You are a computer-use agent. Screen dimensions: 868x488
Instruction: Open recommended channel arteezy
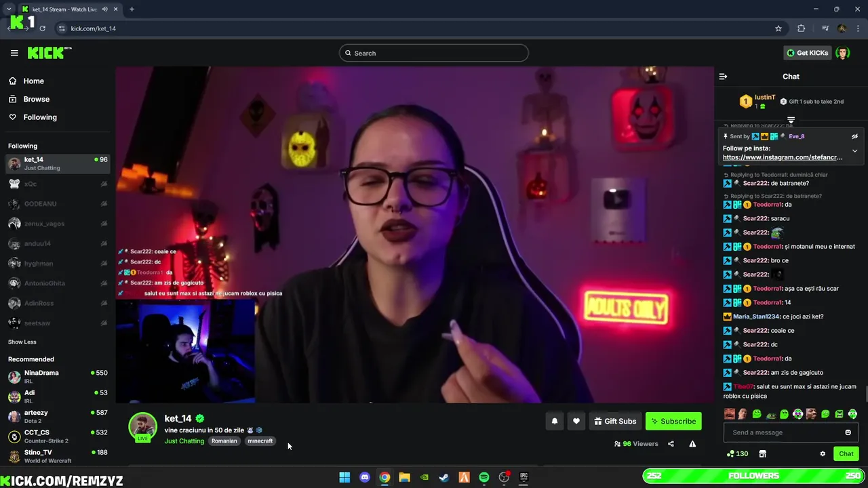point(57,416)
